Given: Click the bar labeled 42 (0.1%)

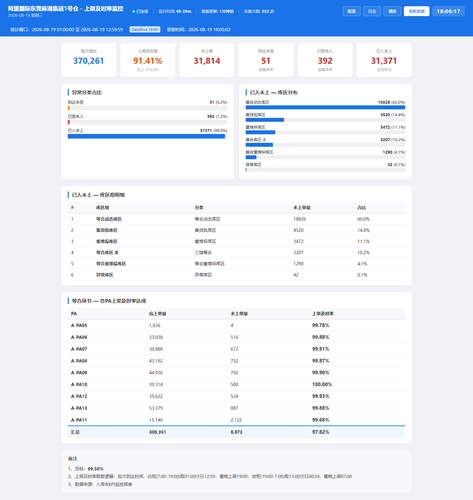Looking at the screenshot, I should [246, 170].
